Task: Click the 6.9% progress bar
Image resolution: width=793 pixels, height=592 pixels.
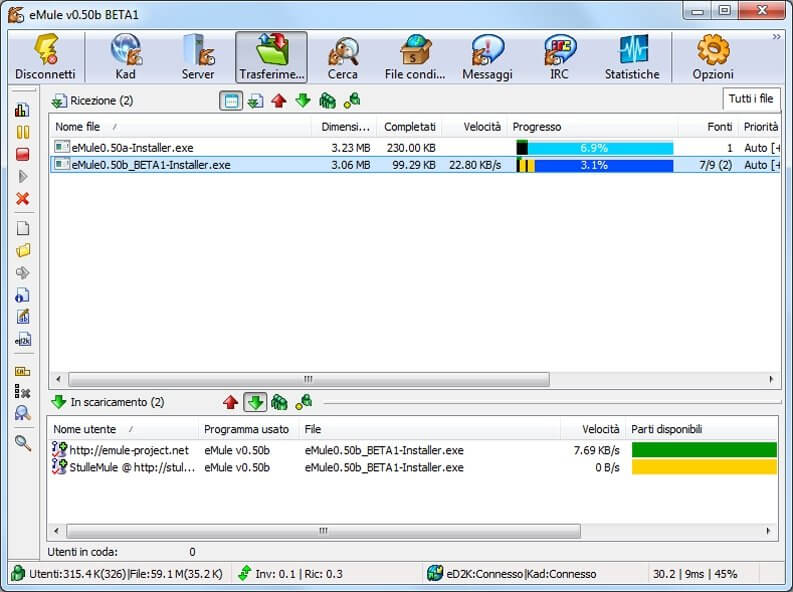Action: tap(595, 148)
